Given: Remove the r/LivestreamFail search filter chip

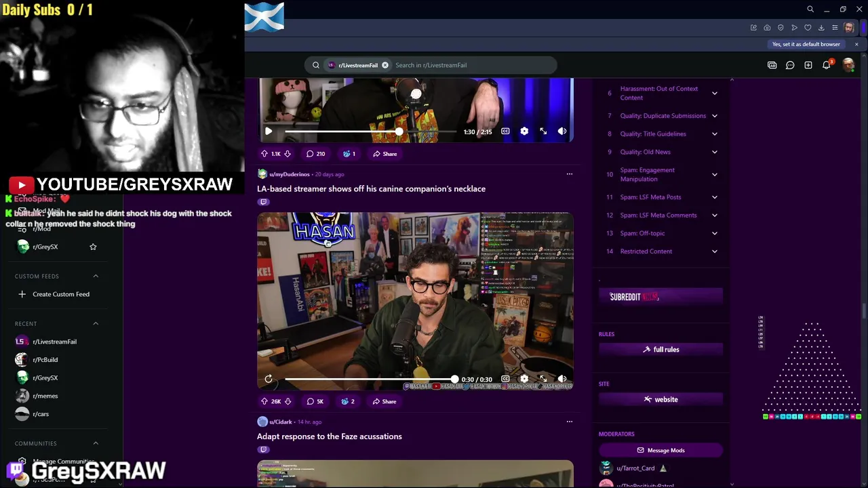Looking at the screenshot, I should (x=385, y=65).
